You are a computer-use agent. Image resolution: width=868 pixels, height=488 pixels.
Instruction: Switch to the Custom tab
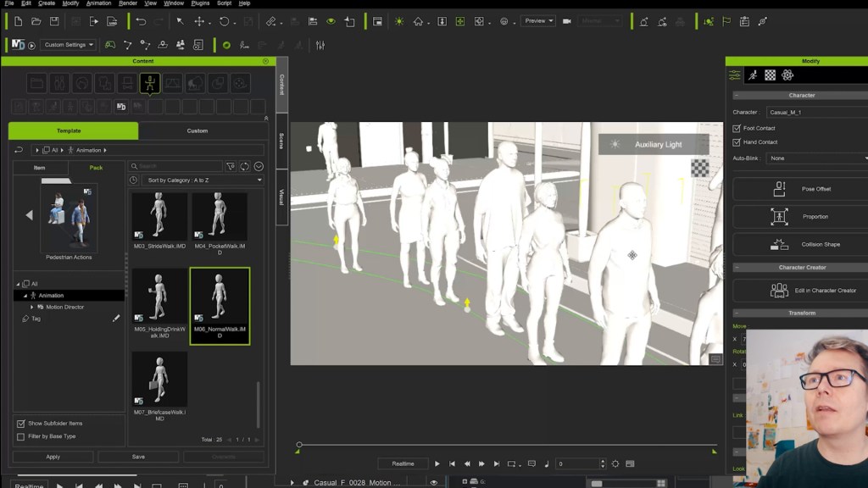pos(198,130)
